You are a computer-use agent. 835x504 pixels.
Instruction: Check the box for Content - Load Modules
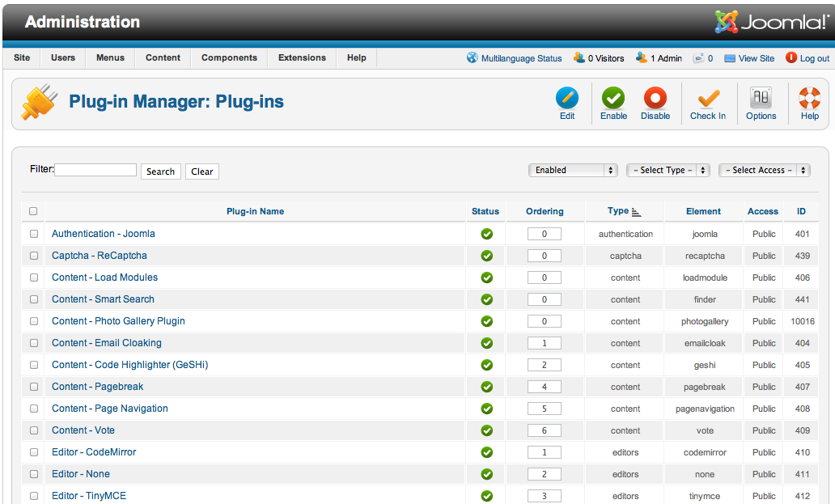(x=33, y=277)
